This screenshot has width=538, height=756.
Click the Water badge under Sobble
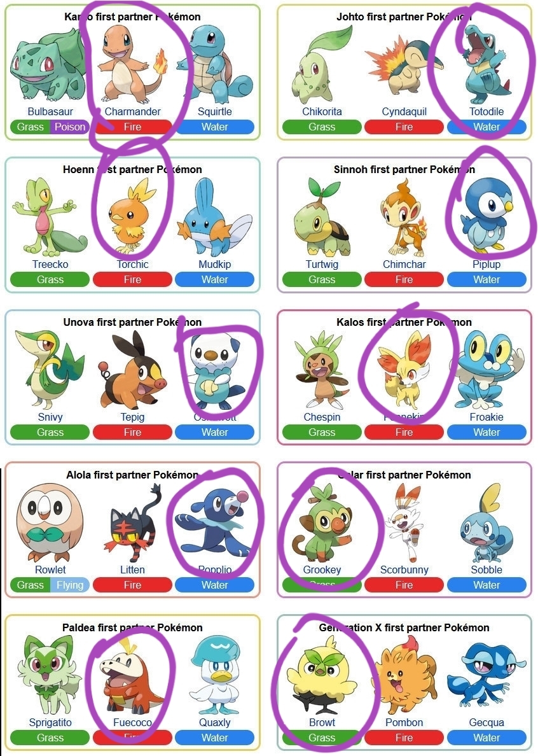point(486,585)
